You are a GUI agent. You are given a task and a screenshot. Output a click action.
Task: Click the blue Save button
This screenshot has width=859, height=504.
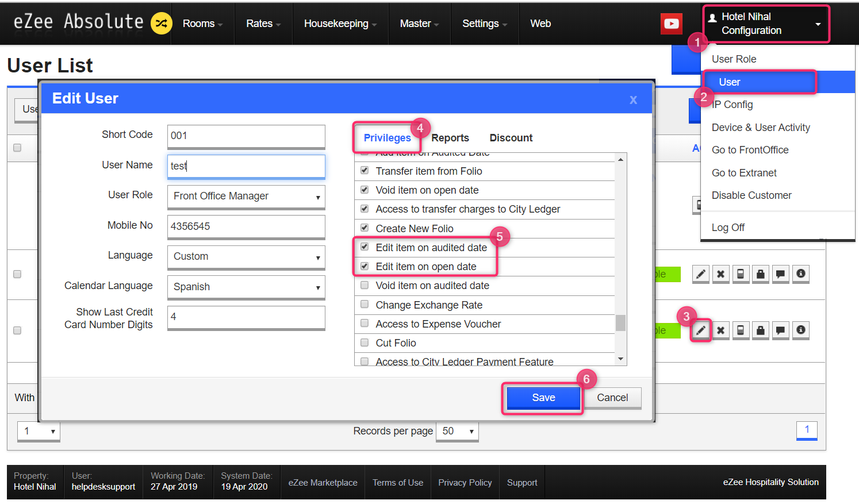point(543,398)
